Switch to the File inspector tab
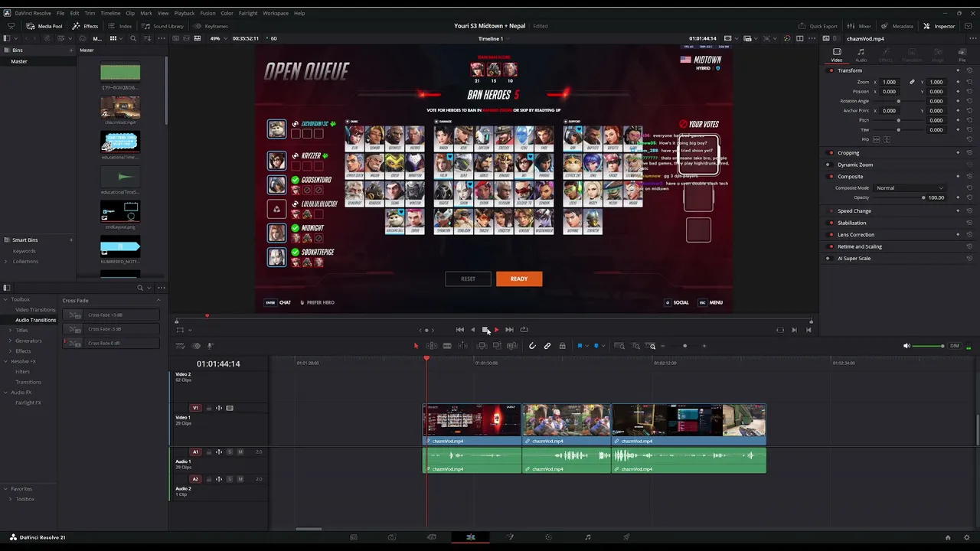This screenshot has width=980, height=551. (962, 54)
